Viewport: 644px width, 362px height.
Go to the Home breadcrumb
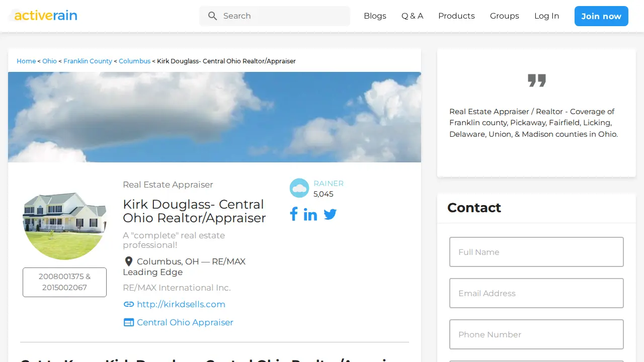(26, 61)
